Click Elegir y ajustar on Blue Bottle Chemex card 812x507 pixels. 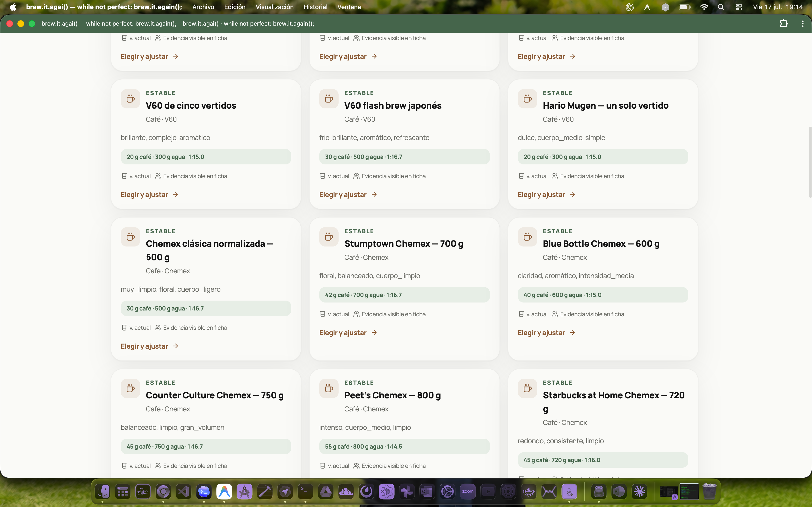tap(541, 333)
